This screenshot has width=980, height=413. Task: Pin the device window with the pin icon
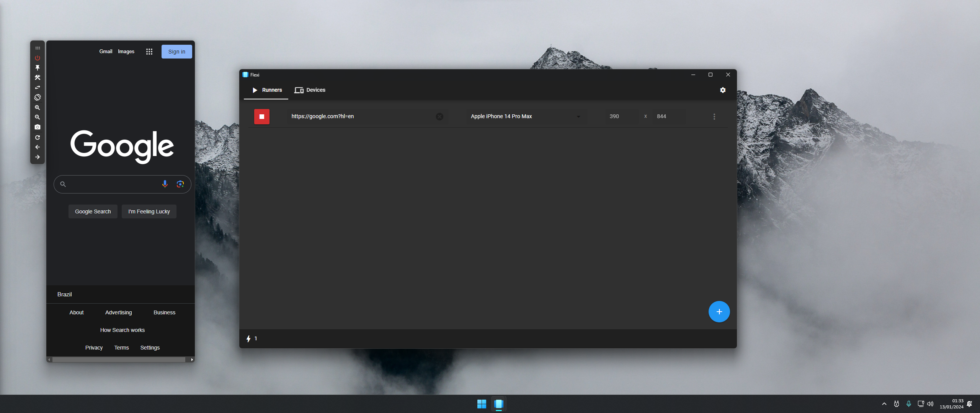point(38,68)
